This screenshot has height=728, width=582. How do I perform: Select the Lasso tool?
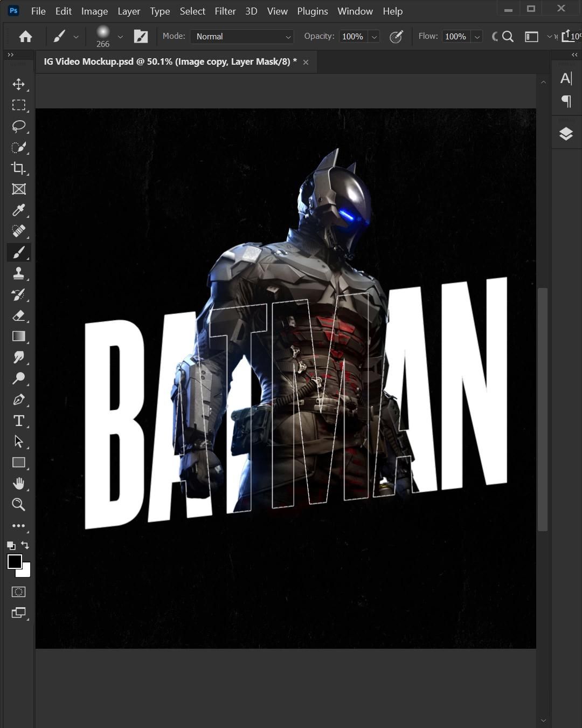19,126
